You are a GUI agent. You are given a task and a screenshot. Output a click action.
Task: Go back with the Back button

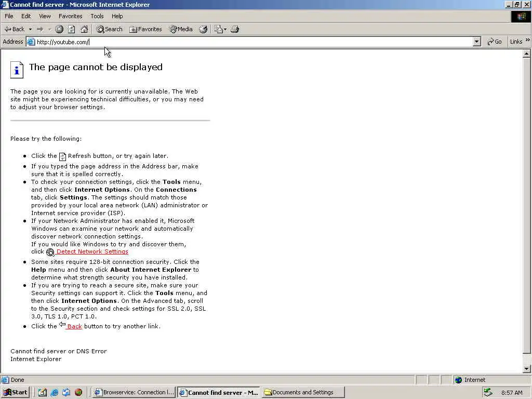coord(14,29)
